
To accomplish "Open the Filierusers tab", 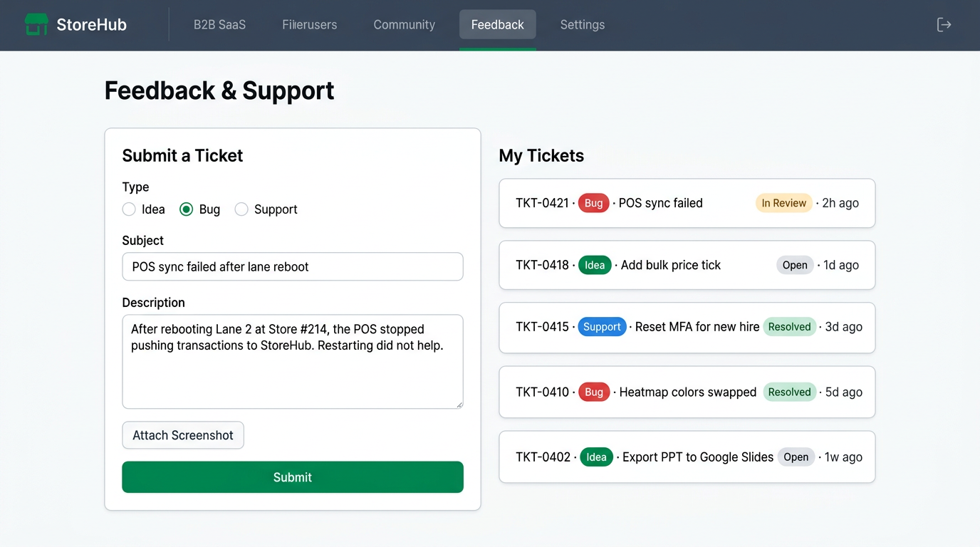I will click(x=310, y=25).
